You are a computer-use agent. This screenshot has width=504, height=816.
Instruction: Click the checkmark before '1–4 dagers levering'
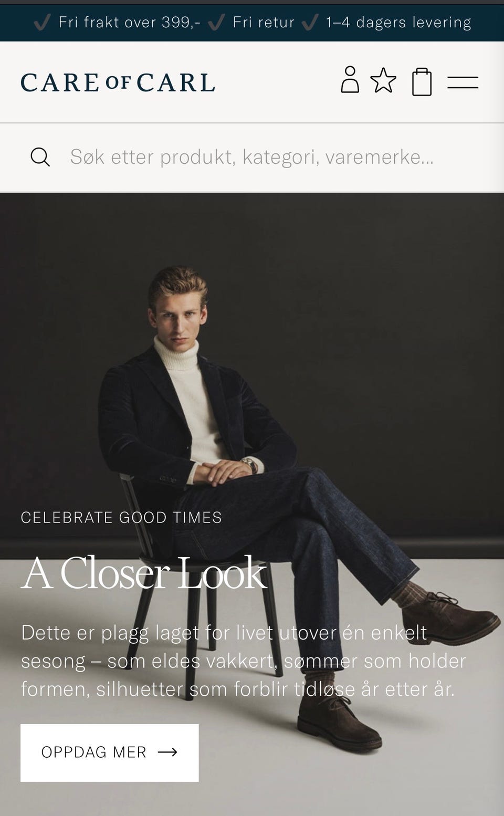coord(310,22)
